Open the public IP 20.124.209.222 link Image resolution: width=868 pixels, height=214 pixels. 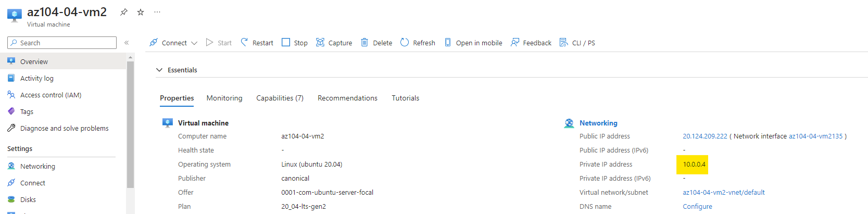(705, 136)
